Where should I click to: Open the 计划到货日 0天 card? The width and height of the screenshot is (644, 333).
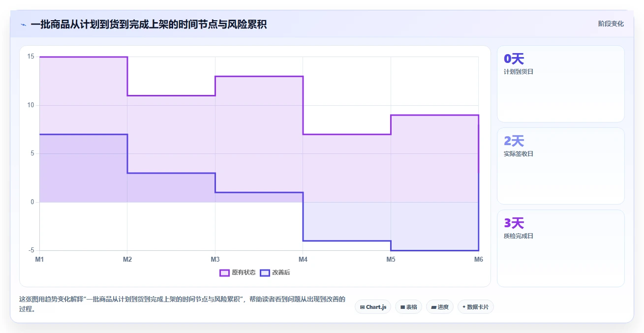pos(560,84)
